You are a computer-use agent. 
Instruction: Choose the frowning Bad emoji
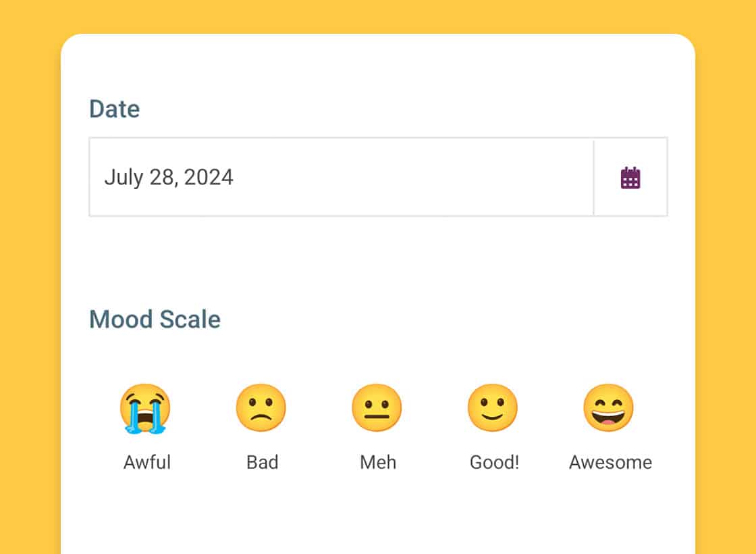click(x=261, y=408)
